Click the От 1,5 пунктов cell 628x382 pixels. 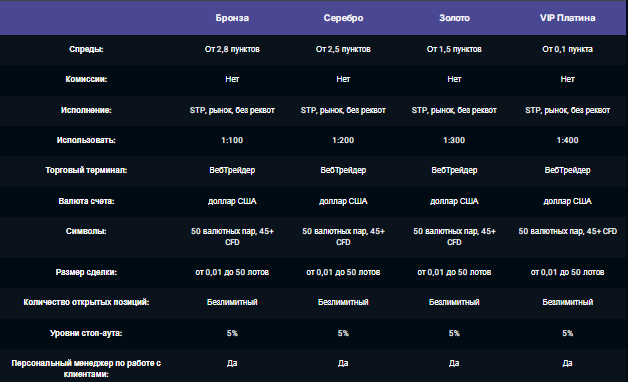tap(454, 49)
